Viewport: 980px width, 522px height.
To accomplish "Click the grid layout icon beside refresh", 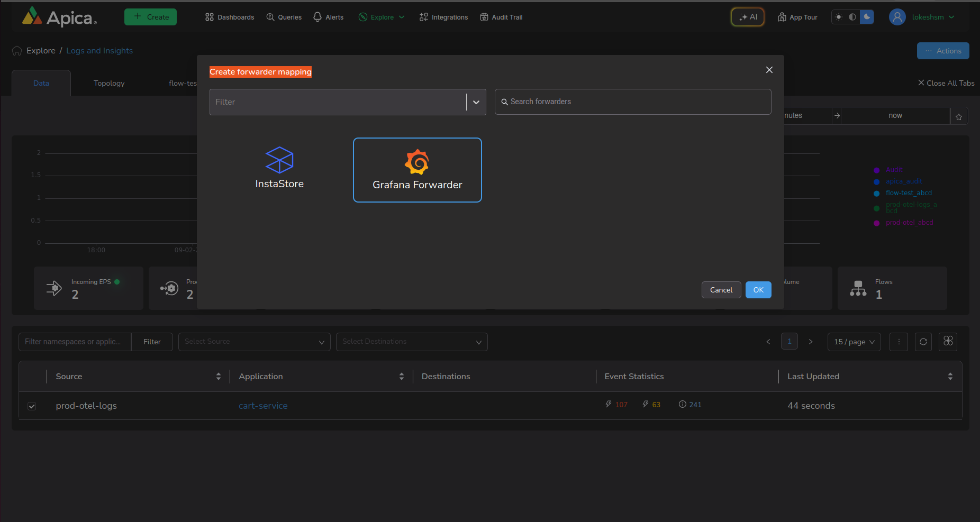I will (x=948, y=342).
